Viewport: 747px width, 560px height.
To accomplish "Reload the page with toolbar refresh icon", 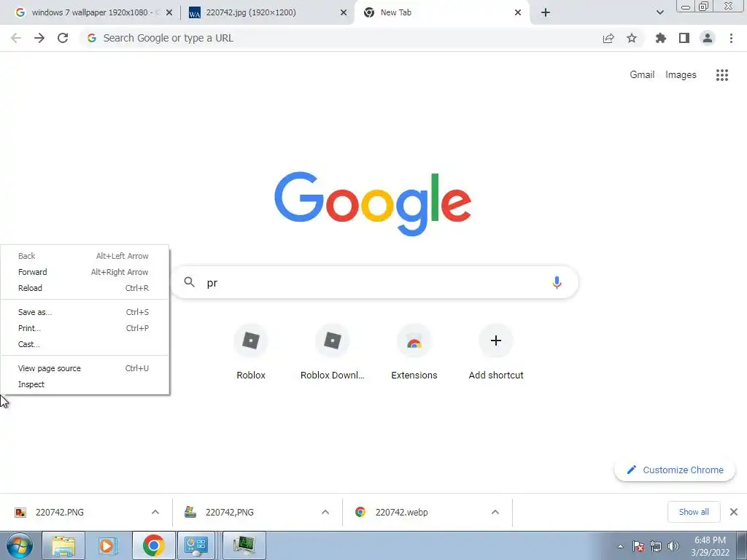I will [63, 38].
